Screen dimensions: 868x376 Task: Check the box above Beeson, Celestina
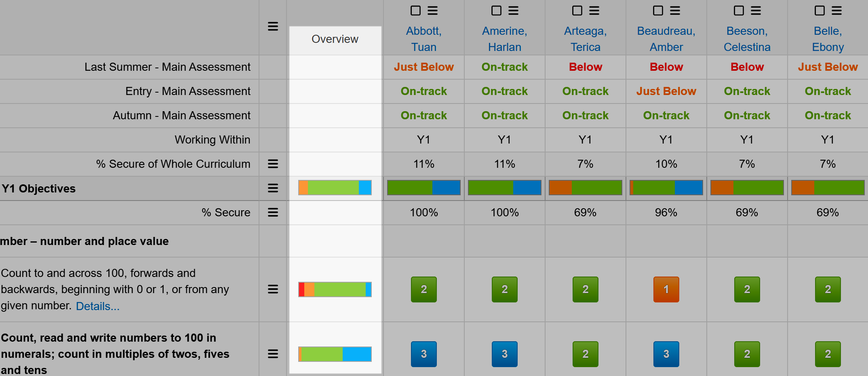pyautogui.click(x=739, y=11)
